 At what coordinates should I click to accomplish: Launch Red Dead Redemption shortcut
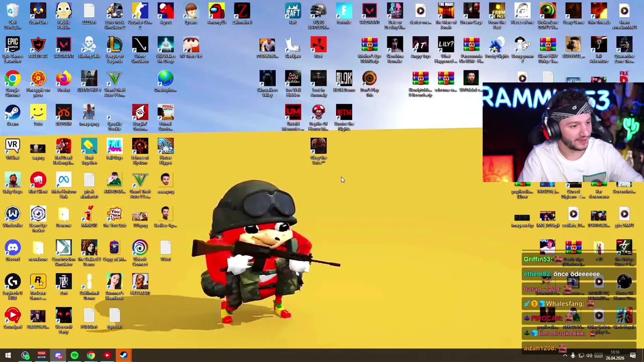tap(63, 151)
